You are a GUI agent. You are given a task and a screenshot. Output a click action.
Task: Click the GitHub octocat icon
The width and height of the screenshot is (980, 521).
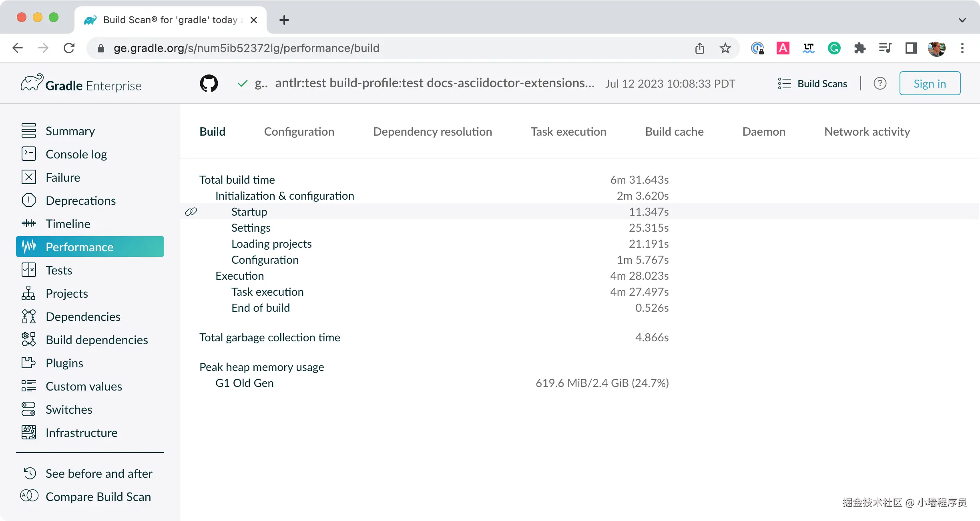point(209,84)
